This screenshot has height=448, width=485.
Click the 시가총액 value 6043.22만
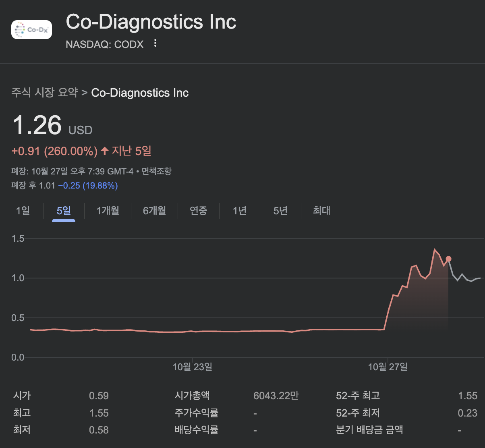pyautogui.click(x=276, y=396)
